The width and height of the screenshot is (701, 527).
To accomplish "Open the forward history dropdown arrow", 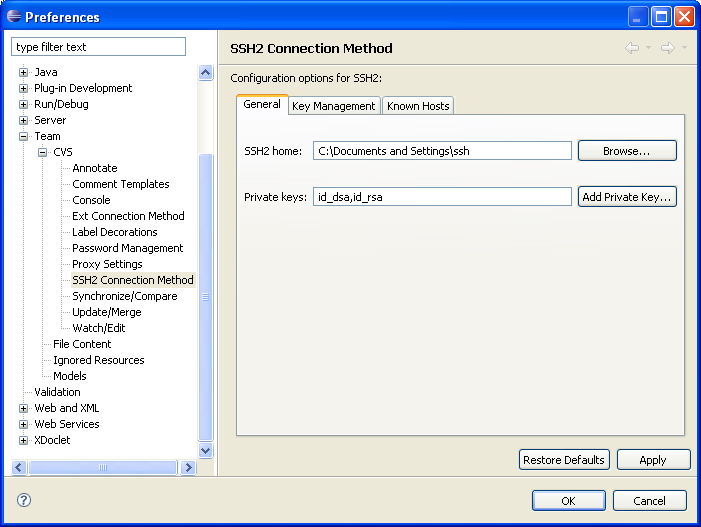I will coord(684,48).
